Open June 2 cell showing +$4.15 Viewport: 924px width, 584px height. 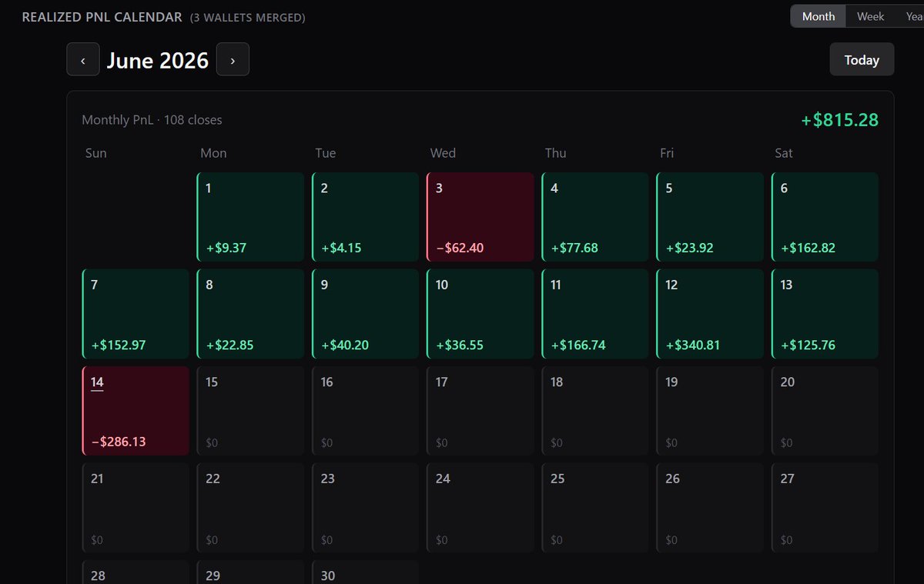366,217
